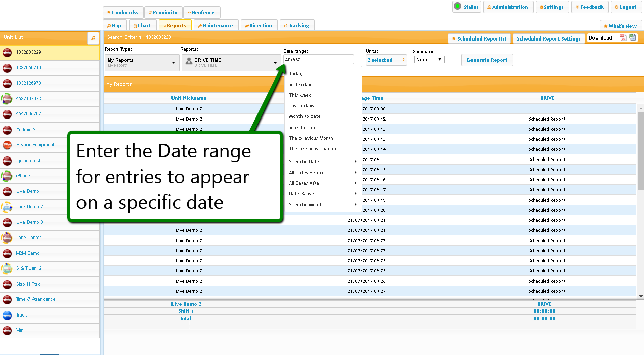Viewport: 644px width, 355px height.
Task: Open the Report Type dropdown
Action: click(x=142, y=63)
